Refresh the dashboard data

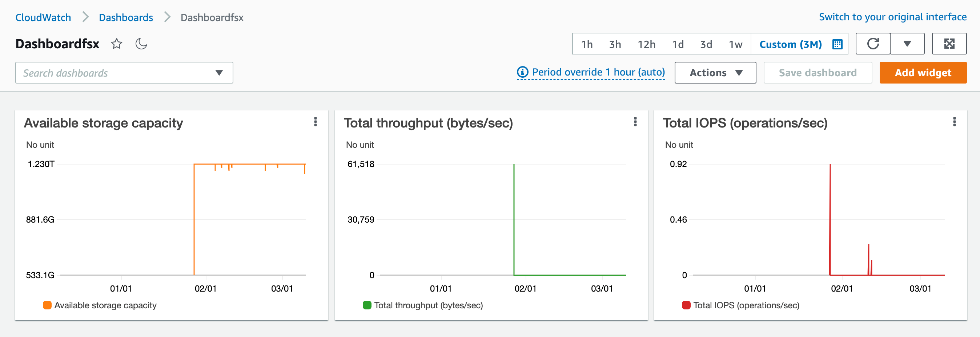(873, 43)
